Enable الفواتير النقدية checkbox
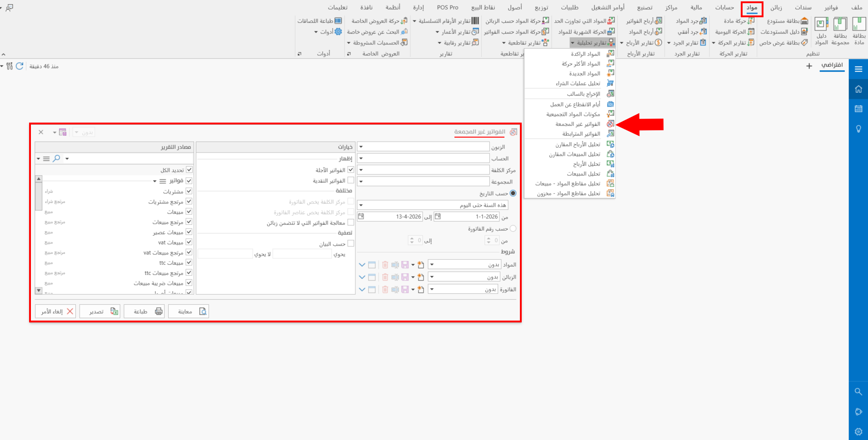The width and height of the screenshot is (868, 440). pos(351,180)
